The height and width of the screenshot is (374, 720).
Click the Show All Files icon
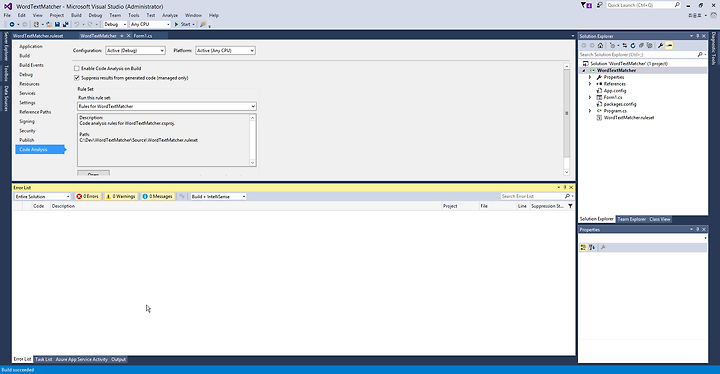649,45
